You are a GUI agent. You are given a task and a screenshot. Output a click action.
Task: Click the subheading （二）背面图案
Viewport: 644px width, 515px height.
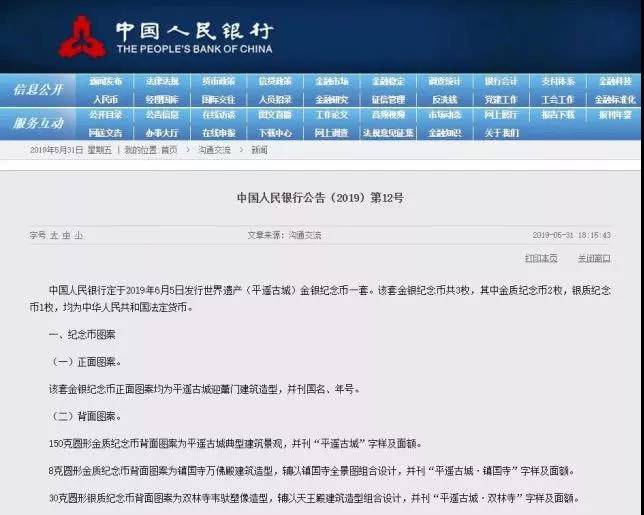point(85,416)
